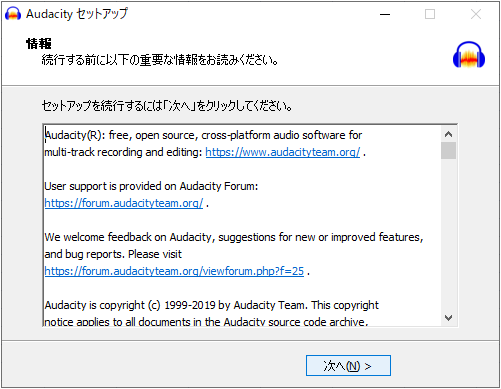Click the info text scrollbar's up arrow

(x=448, y=134)
